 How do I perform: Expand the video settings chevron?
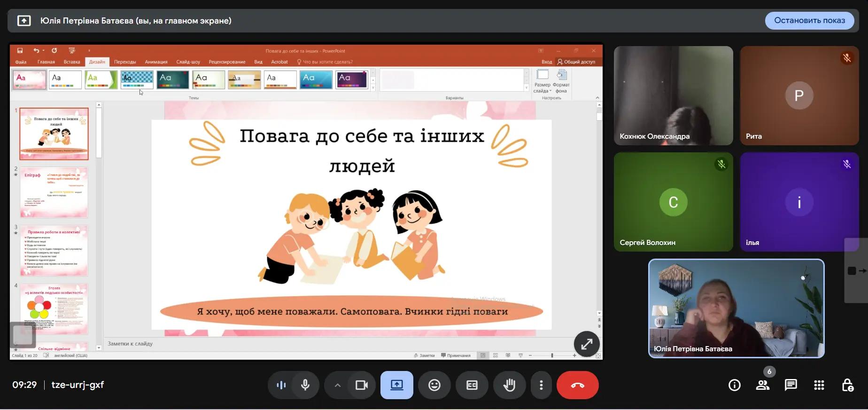click(337, 385)
